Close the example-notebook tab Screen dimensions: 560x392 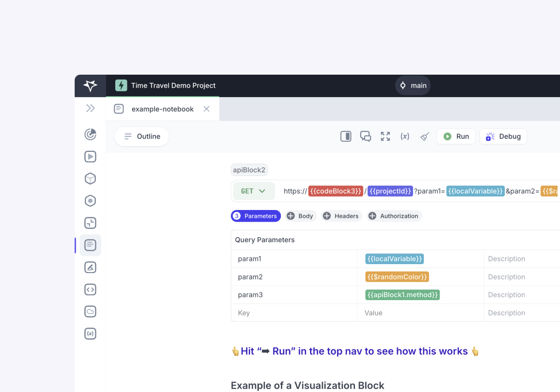206,109
